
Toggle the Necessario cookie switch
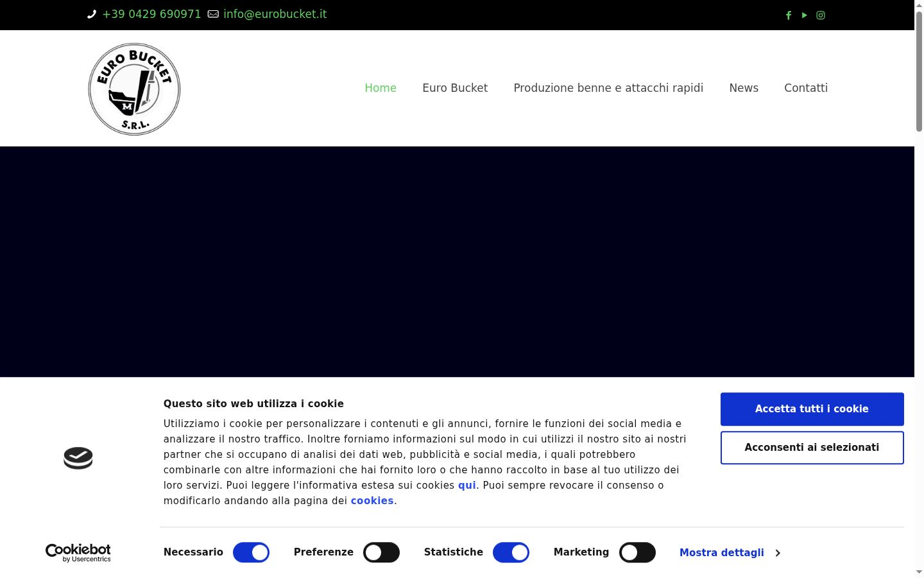[251, 552]
